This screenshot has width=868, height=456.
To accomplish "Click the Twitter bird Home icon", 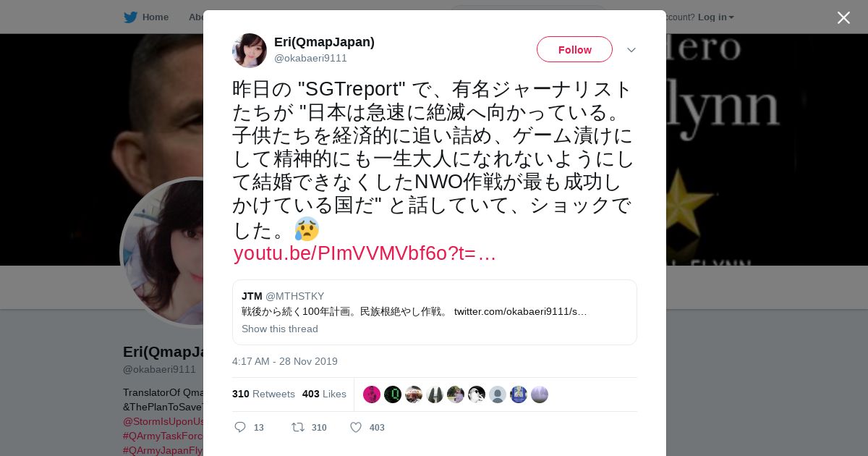I will pyautogui.click(x=130, y=17).
